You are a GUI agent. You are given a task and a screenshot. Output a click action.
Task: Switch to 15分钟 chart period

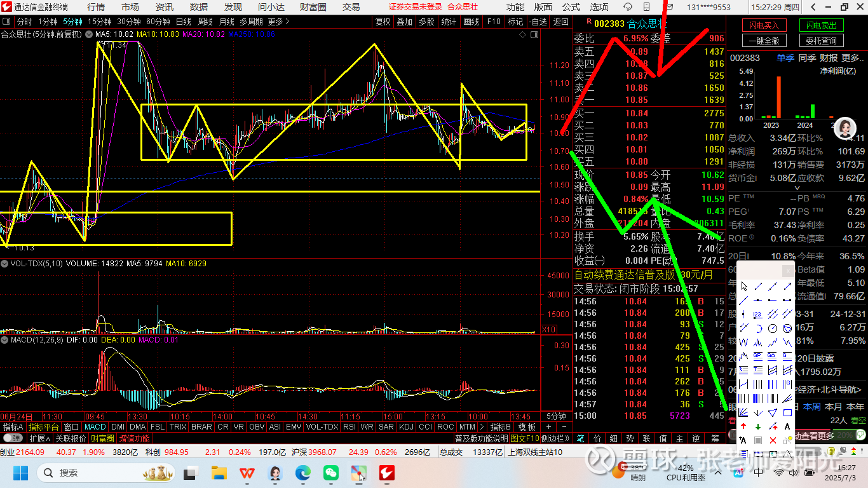tap(100, 22)
